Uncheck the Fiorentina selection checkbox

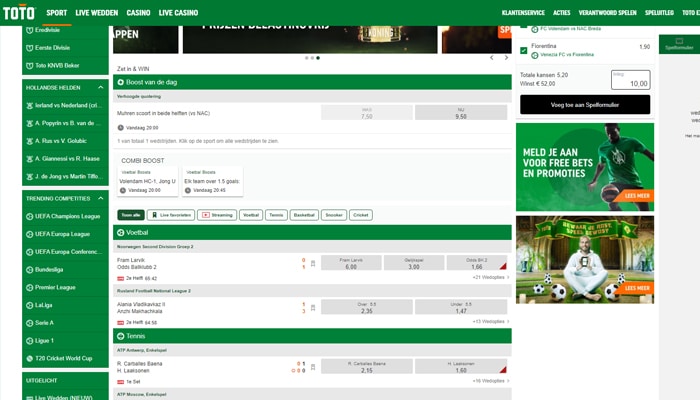click(x=524, y=50)
